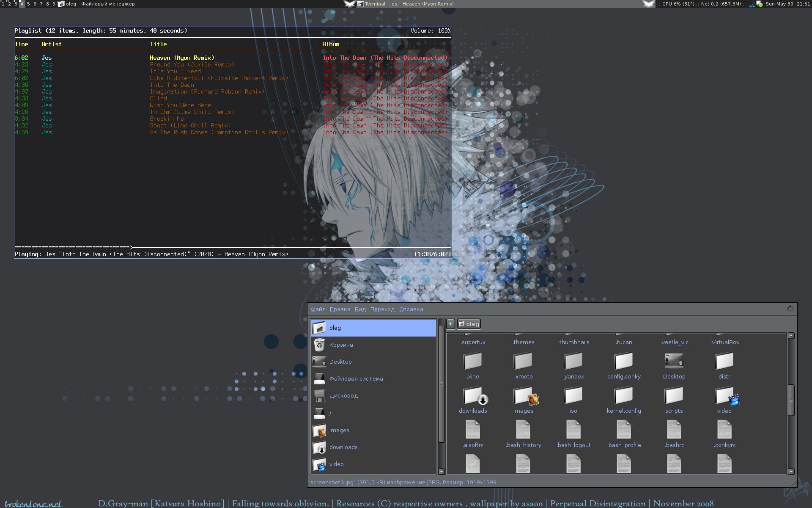Select the .bash_profile file icon

624,430
